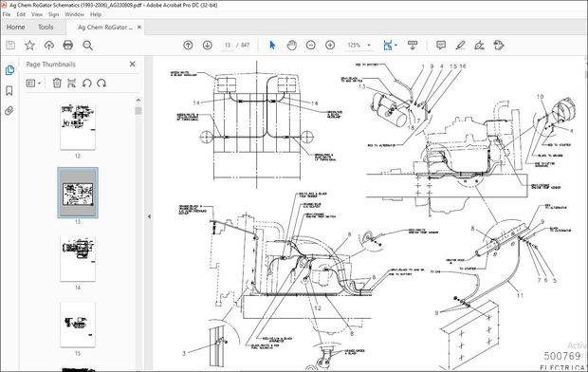Screen dimensions: 588x372
Task: Open the Window menu
Action: [74, 14]
